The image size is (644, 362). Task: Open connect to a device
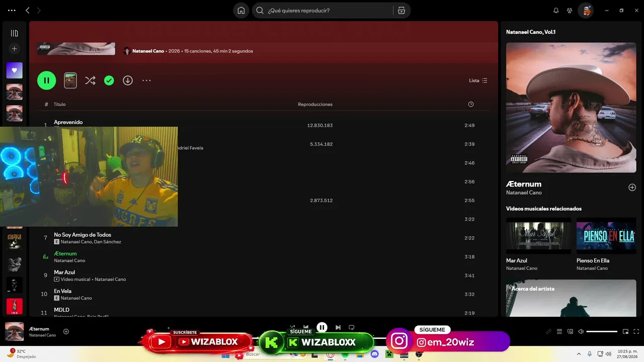(570, 332)
